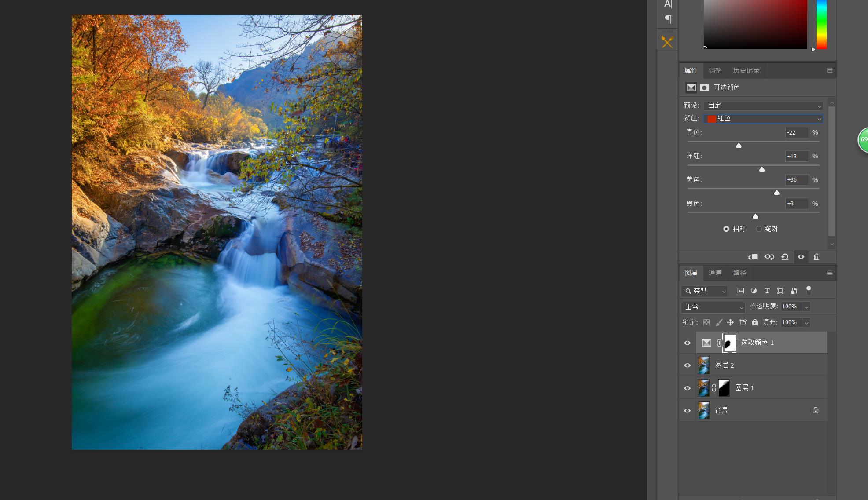Screen dimensions: 868x500
Task: Hide the 背景 layer visibility
Action: (x=687, y=411)
